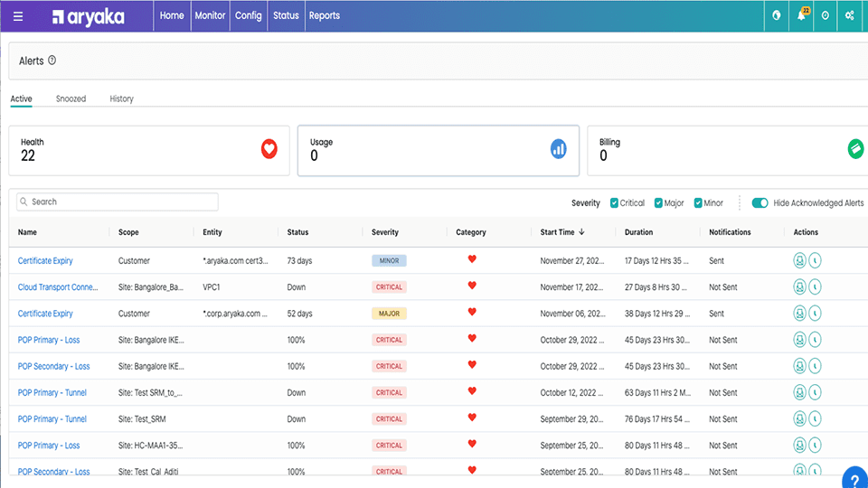The width and height of the screenshot is (868, 488).
Task: Acknowledge the Cloud Transport Conne... alert
Action: (799, 286)
